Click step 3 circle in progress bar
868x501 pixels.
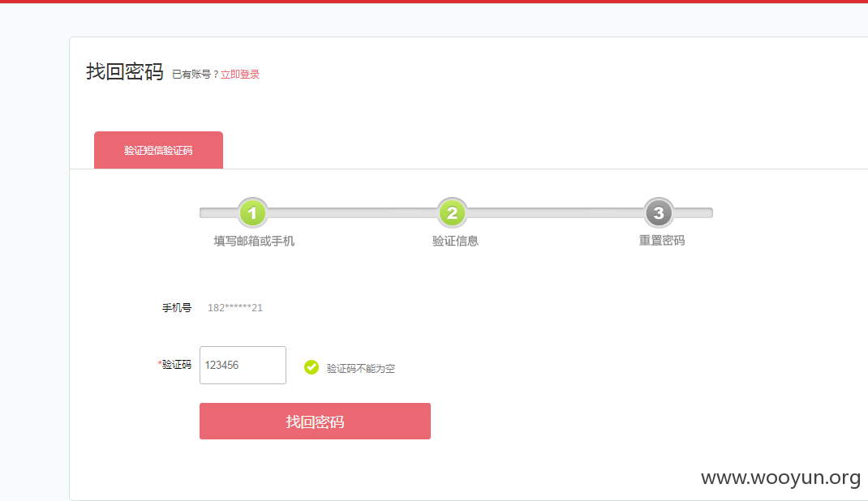(659, 213)
